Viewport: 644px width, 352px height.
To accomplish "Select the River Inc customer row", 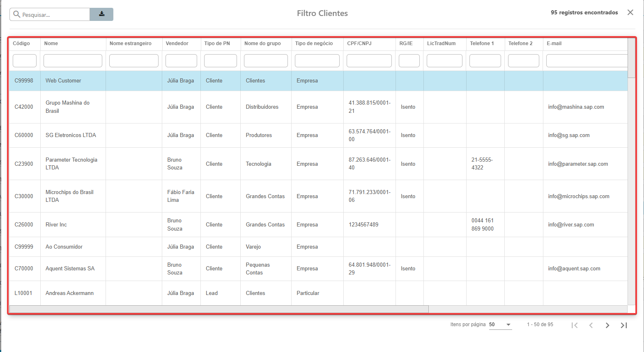I will click(x=56, y=225).
